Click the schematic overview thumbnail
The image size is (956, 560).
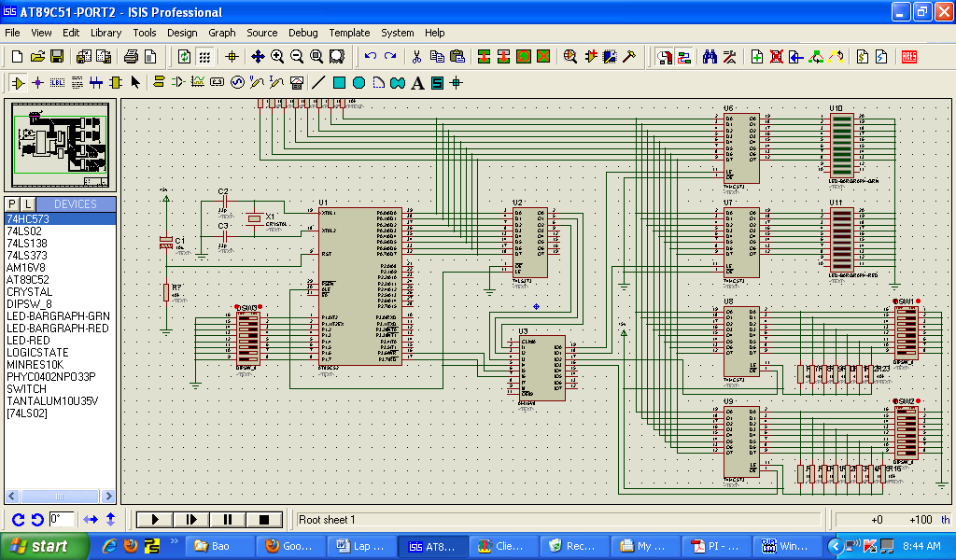pos(61,145)
